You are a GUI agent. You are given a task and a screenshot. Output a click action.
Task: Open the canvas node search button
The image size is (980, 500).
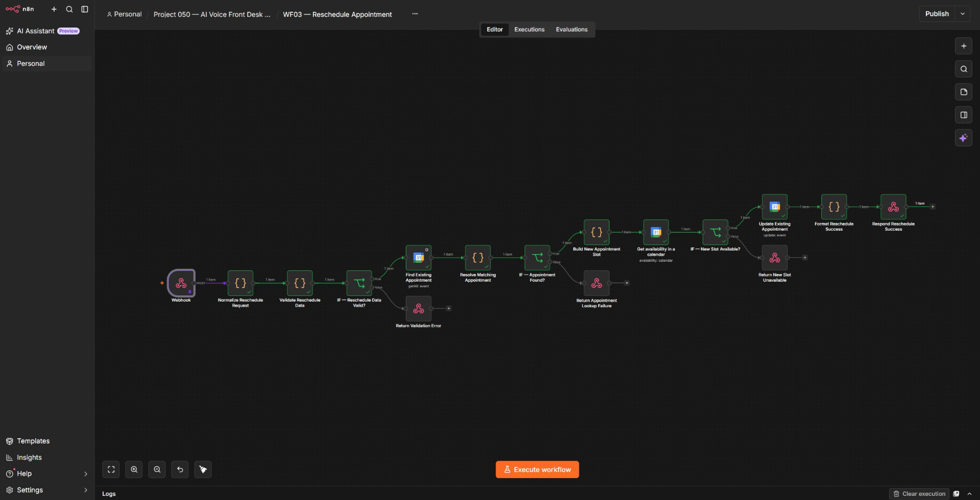(x=964, y=69)
